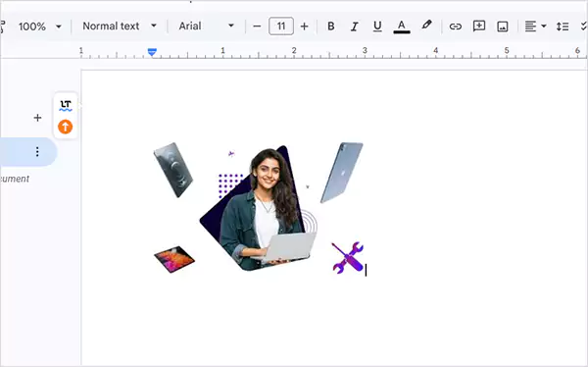Click the insert image icon
The image size is (588, 367).
pos(503,26)
